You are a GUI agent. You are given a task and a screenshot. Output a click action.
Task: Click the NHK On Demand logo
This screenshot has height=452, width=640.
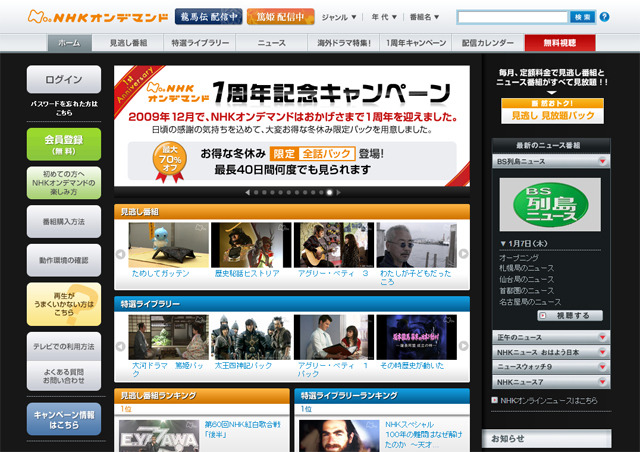[x=98, y=17]
